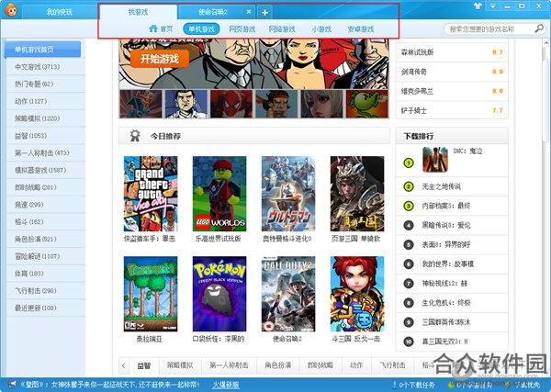Open the 网页游戏 section

tap(242, 29)
